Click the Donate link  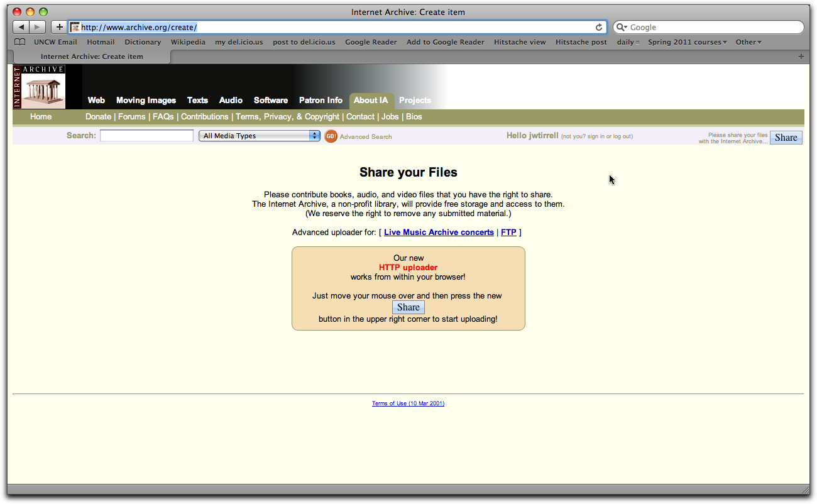[x=98, y=117]
